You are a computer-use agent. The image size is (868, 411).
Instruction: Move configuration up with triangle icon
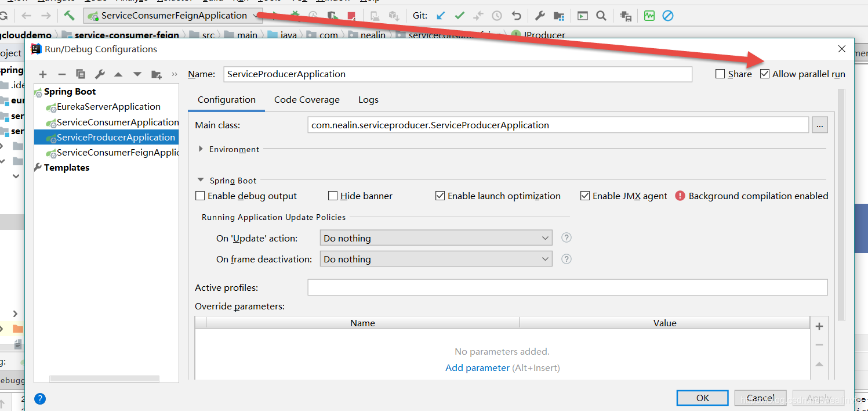point(118,74)
